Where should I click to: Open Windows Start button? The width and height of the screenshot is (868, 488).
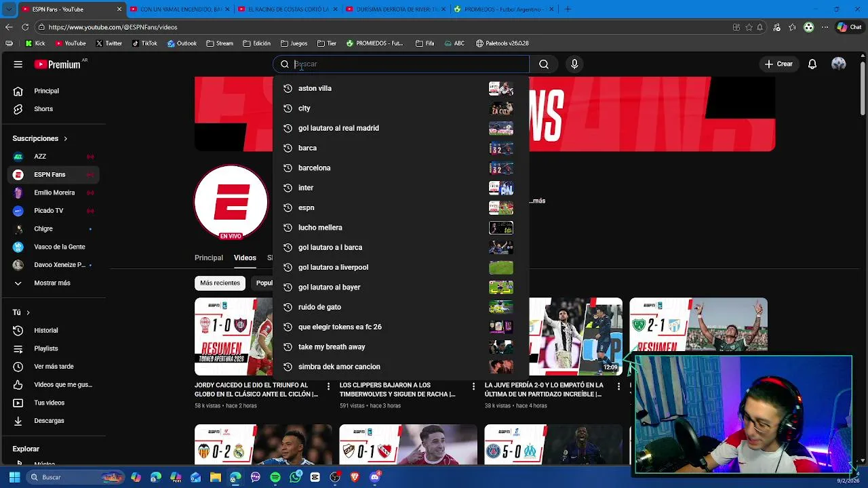point(14,478)
